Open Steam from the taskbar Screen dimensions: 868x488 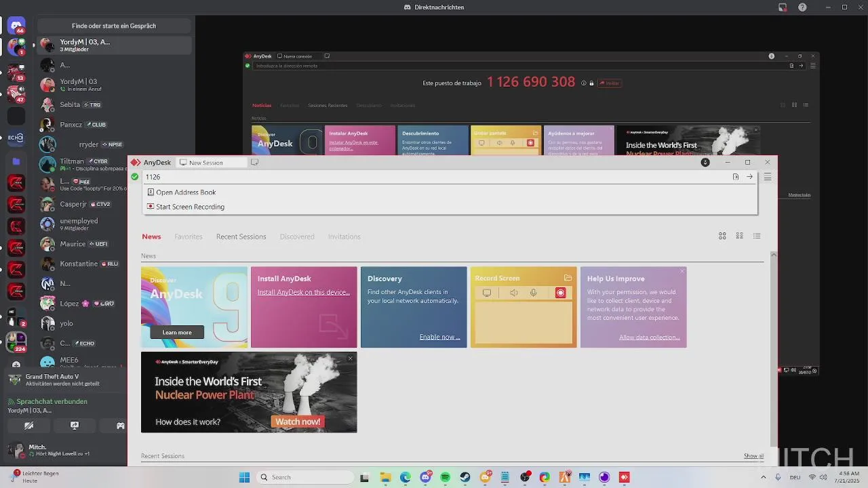point(465,477)
